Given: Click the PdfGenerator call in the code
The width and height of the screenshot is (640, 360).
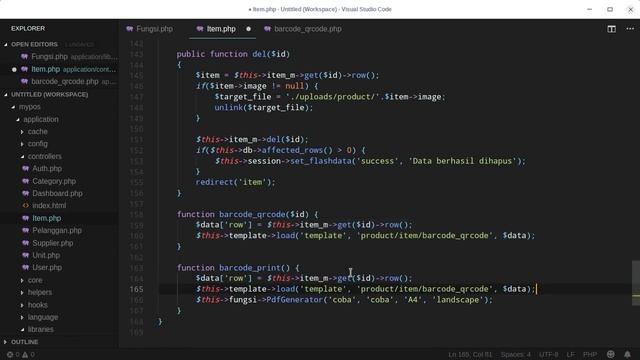Looking at the screenshot, I should tap(294, 300).
